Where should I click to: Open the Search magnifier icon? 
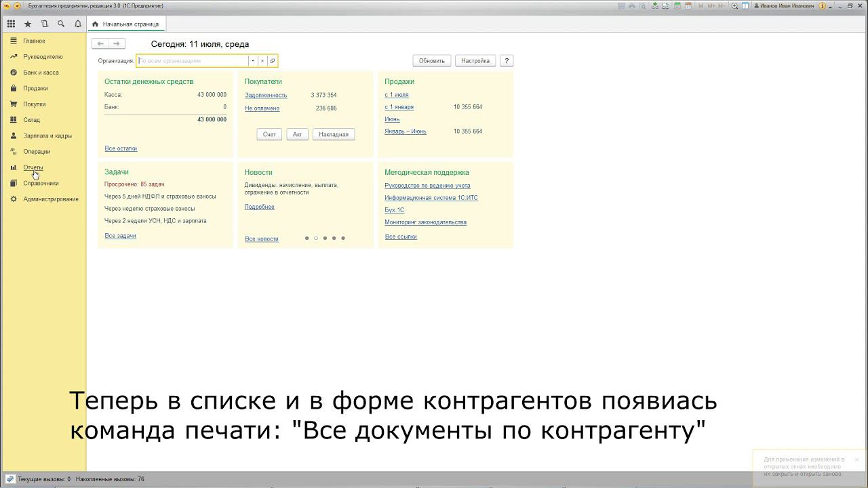click(61, 24)
